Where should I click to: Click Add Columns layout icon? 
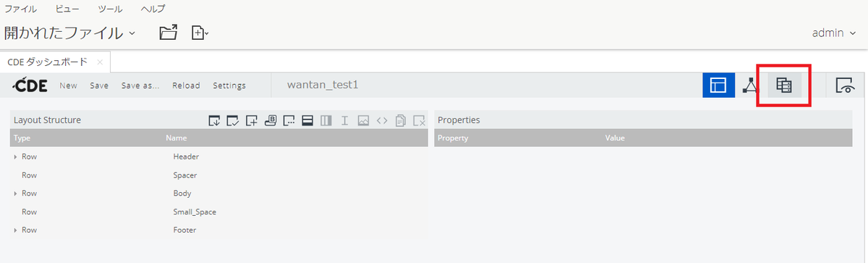click(325, 120)
